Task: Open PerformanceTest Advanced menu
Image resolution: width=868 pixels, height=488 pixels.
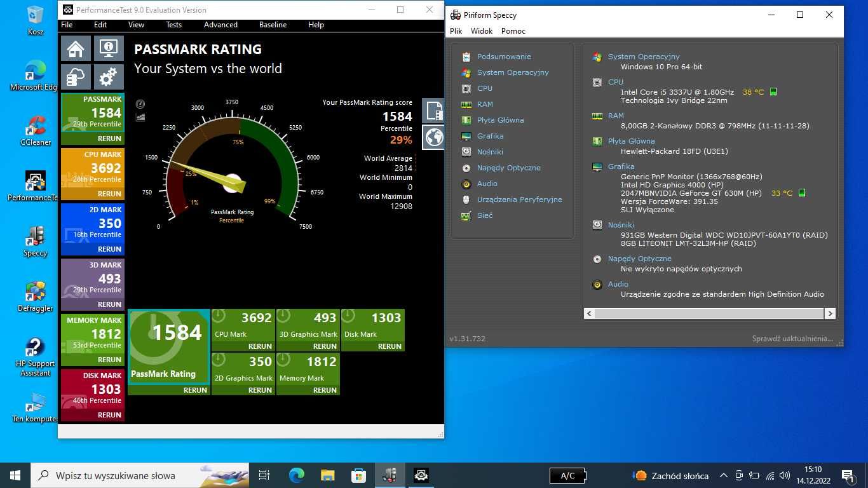Action: click(x=220, y=25)
